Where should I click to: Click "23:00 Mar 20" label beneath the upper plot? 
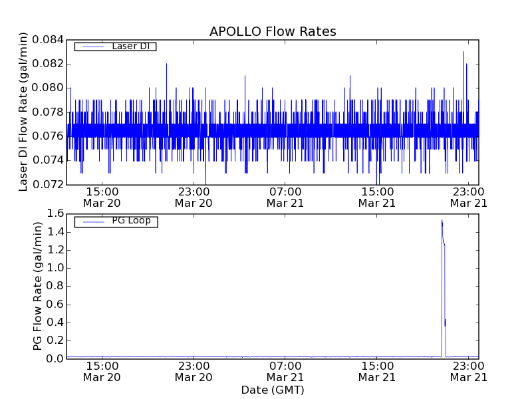tap(194, 197)
